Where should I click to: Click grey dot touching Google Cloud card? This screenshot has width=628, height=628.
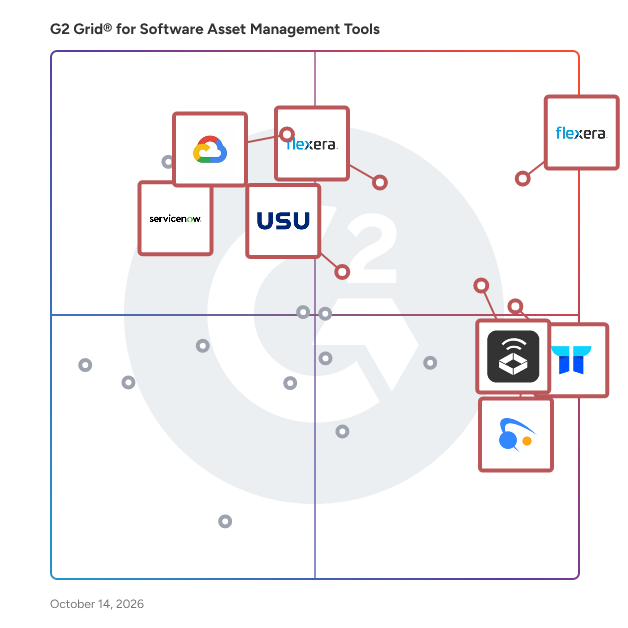[x=168, y=162]
